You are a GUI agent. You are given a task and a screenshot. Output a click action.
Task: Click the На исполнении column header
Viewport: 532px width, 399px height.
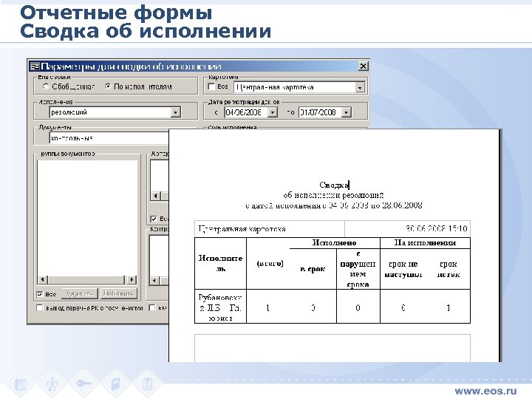click(425, 243)
